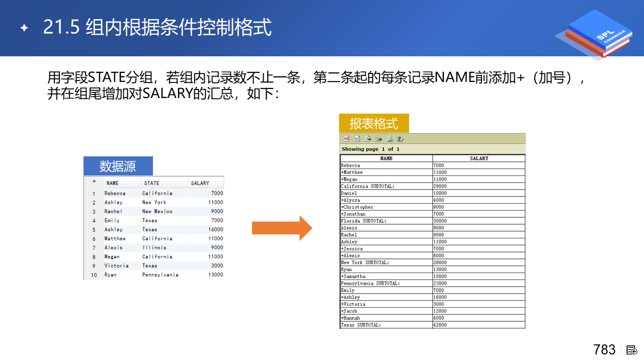The image size is (644, 362).
Task: Click the export report toolbar icon
Action: tap(379, 139)
